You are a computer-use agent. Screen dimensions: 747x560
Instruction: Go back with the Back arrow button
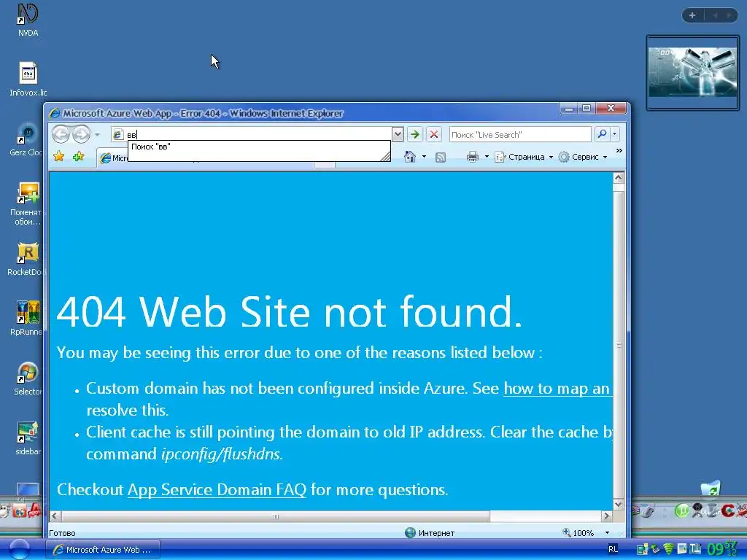point(61,134)
